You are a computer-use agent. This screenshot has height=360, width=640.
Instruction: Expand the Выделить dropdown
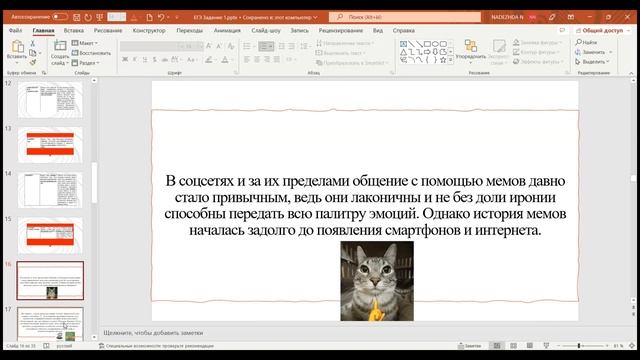coord(592,62)
